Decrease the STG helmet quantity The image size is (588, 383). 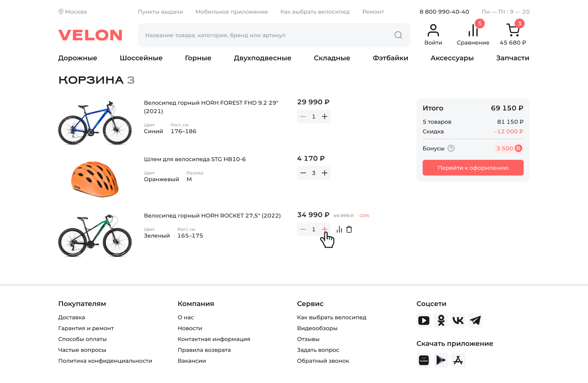303,173
